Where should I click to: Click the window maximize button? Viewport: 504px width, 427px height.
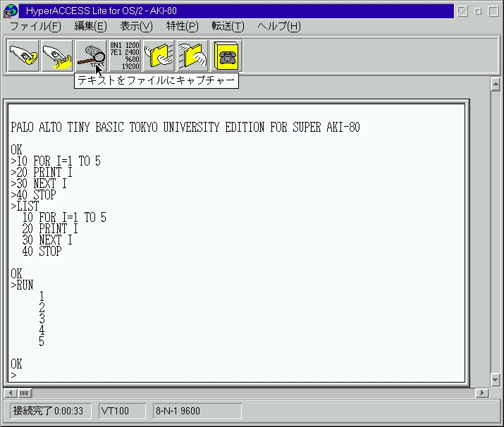pyautogui.click(x=493, y=11)
